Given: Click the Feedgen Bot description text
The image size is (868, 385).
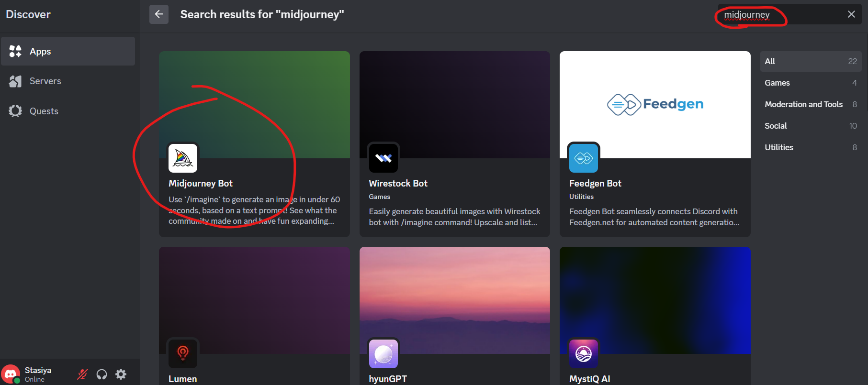Looking at the screenshot, I should [x=654, y=217].
